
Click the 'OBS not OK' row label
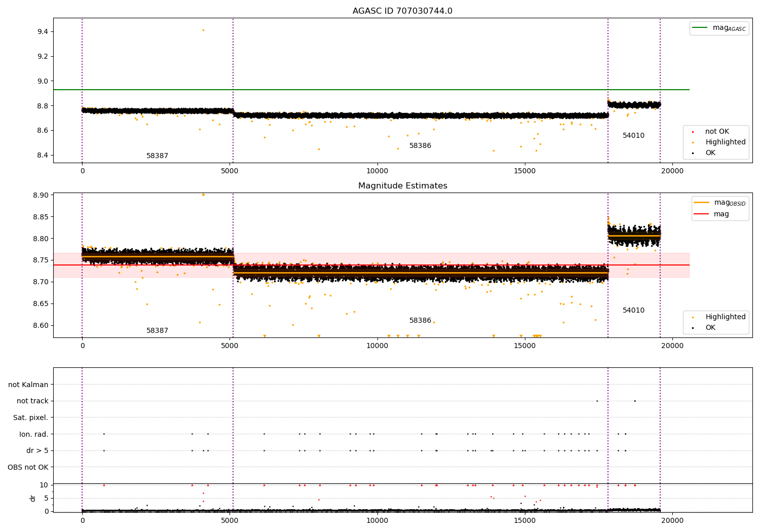[28, 468]
